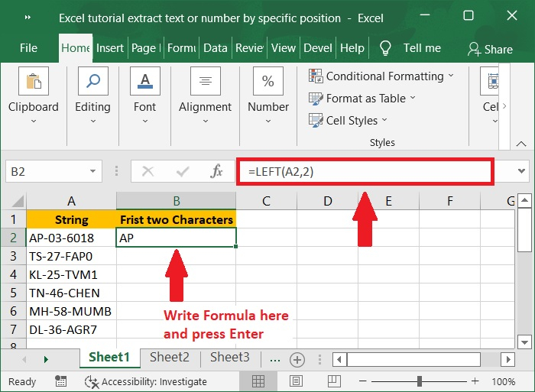The height and width of the screenshot is (392, 535).
Task: Open Format as Table dropdown arrow
Action: pyautogui.click(x=413, y=98)
